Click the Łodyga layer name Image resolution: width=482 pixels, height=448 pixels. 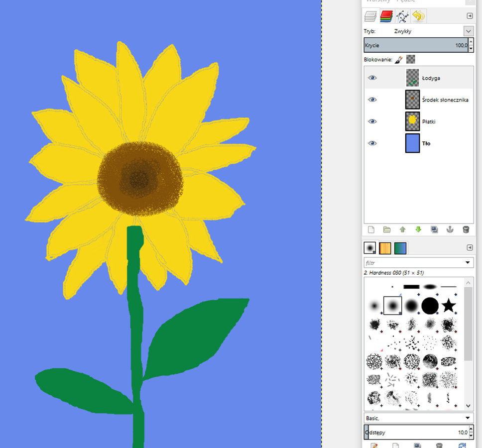click(x=431, y=78)
